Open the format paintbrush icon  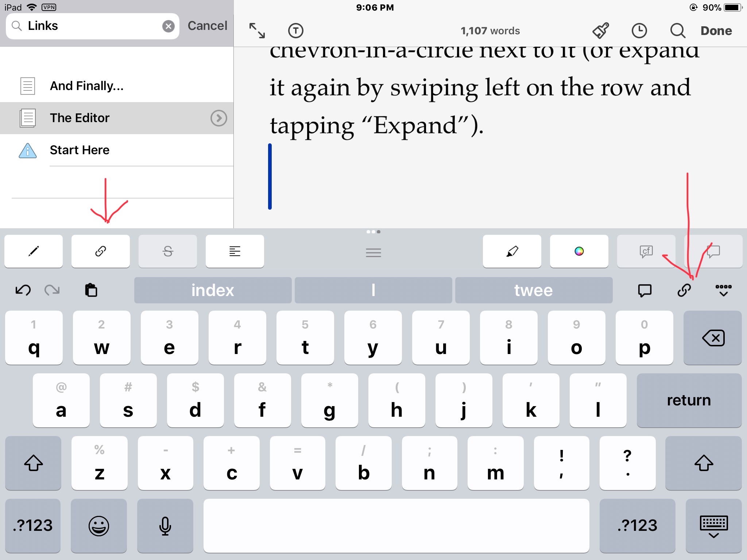(601, 31)
